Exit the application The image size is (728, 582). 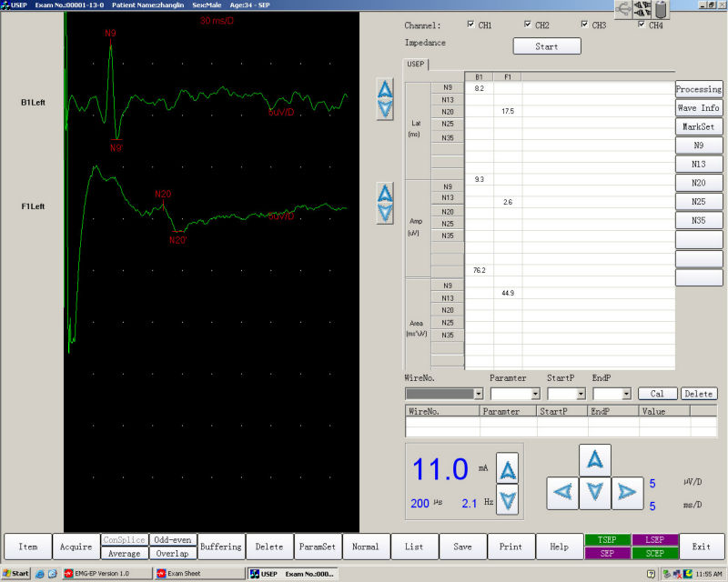click(702, 547)
